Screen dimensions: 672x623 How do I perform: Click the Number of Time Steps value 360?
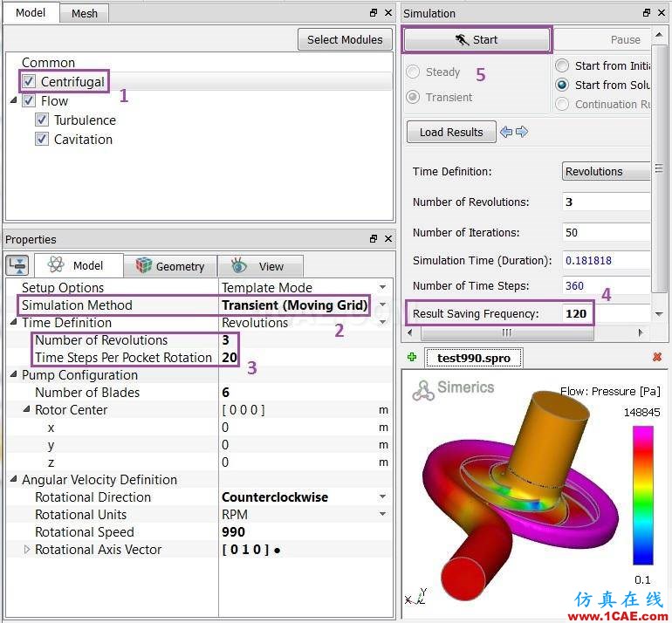pos(574,285)
